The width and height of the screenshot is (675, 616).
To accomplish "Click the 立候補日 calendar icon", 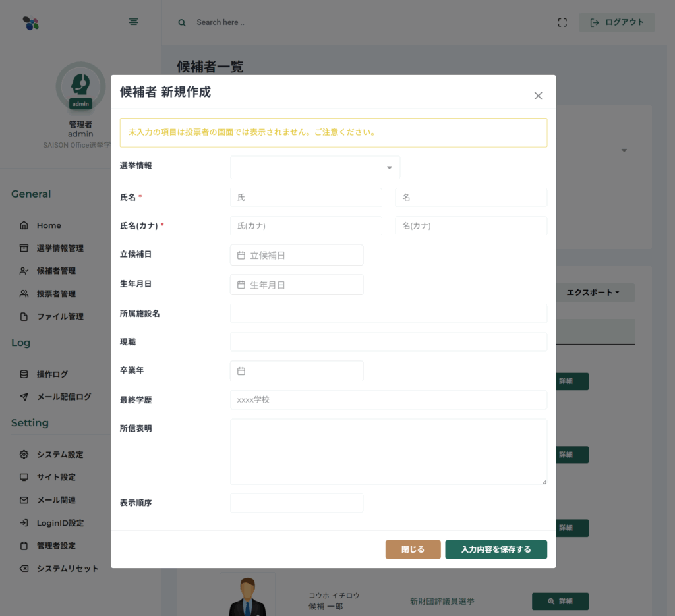I will (241, 255).
